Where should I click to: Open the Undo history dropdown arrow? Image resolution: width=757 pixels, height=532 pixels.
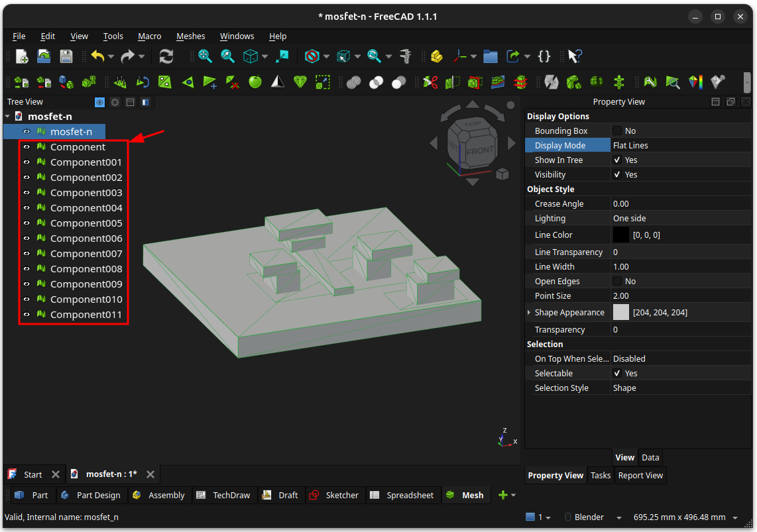[111, 56]
